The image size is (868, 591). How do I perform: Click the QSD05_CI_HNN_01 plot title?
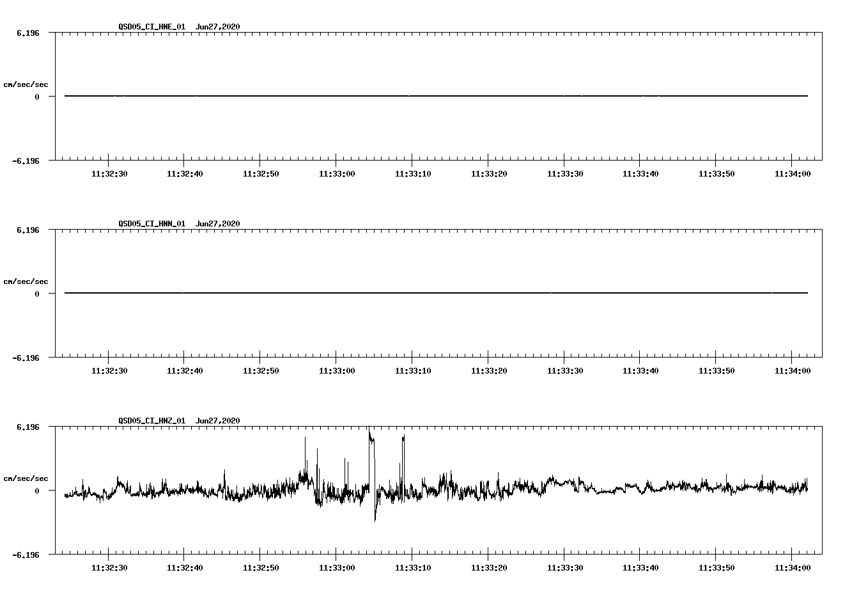[179, 224]
